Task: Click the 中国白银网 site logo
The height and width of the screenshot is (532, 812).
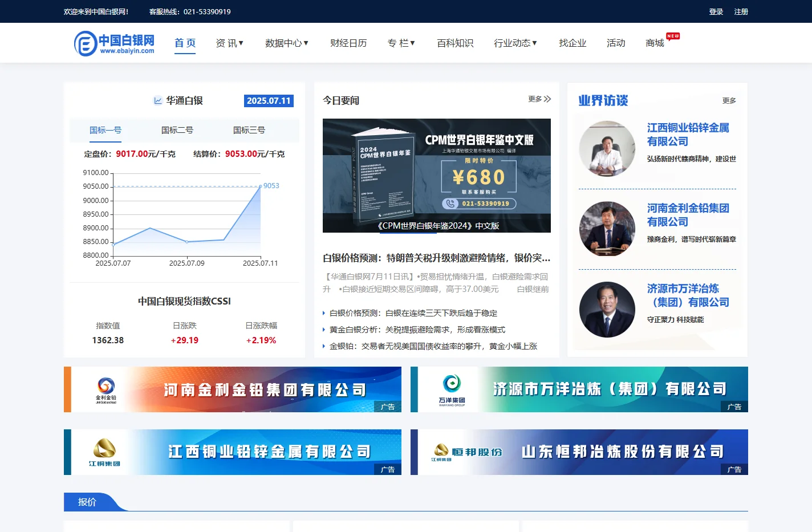Action: click(115, 43)
